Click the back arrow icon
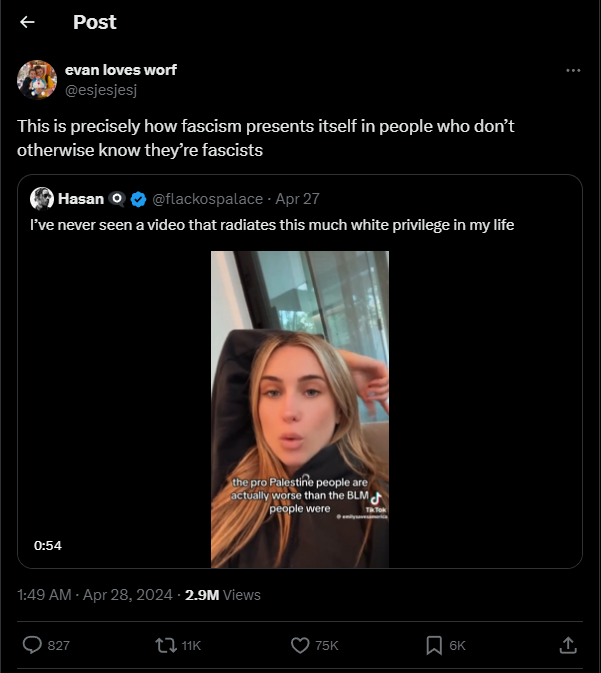The height and width of the screenshot is (673, 601). click(28, 22)
